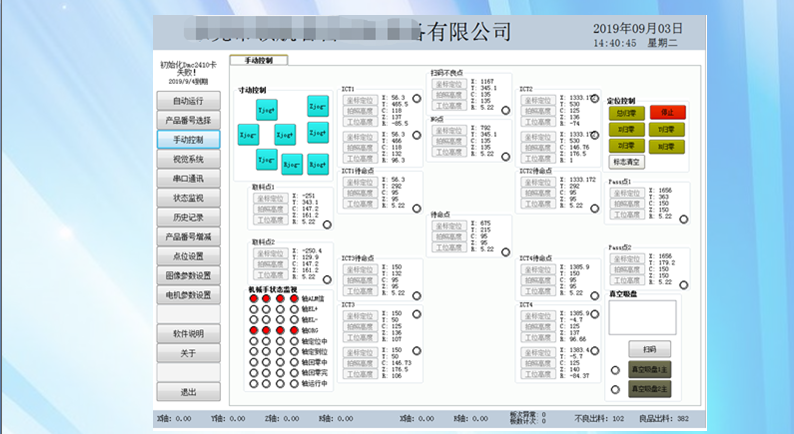Click the Yjog+ jog button
Screen dimensions: 794x434
click(267, 110)
